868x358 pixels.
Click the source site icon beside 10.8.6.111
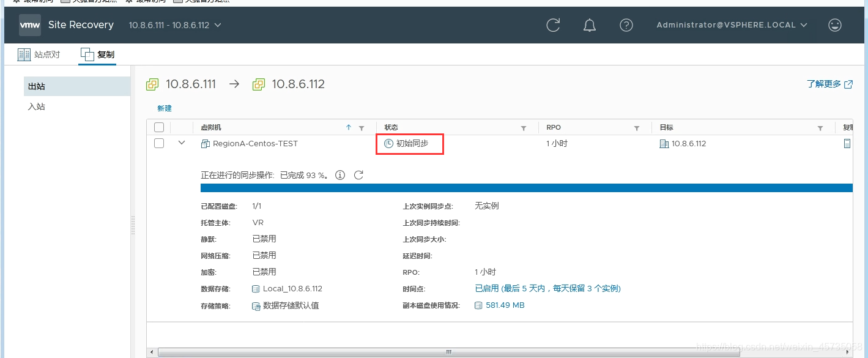pos(152,84)
